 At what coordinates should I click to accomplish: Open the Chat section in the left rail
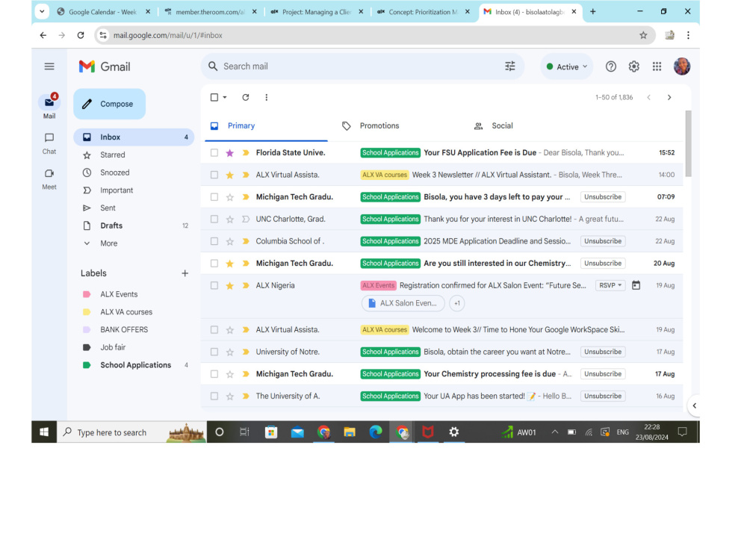[49, 143]
